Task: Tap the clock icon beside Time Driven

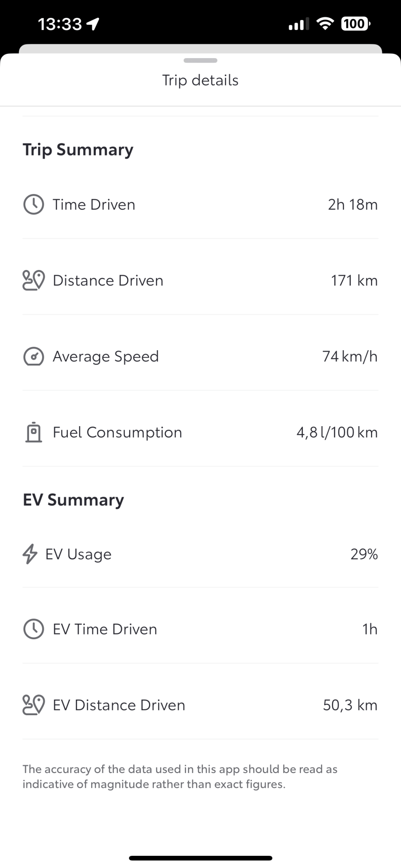Action: tap(33, 204)
